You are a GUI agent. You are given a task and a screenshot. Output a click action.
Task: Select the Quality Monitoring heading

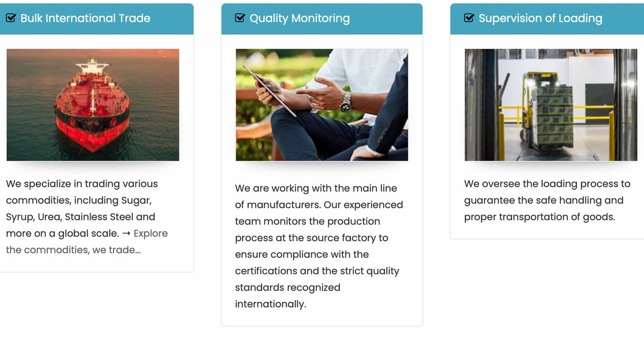coord(299,18)
